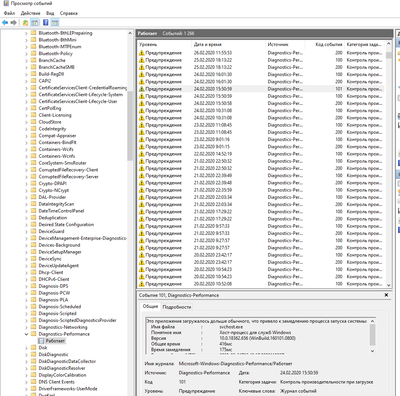The height and width of the screenshot is (396, 400).
Task: Click the Back arrow toolbar icon
Action: tap(5, 23)
